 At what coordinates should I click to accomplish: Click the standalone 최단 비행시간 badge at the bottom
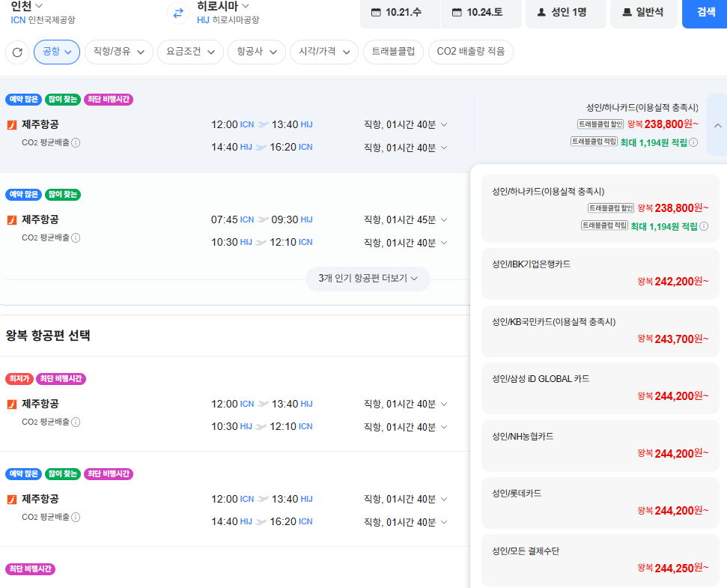coord(31,569)
